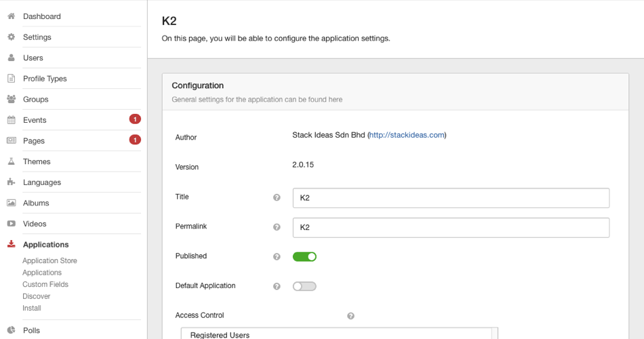Click the Events calendar icon
Image resolution: width=644 pixels, height=339 pixels.
pyautogui.click(x=11, y=120)
